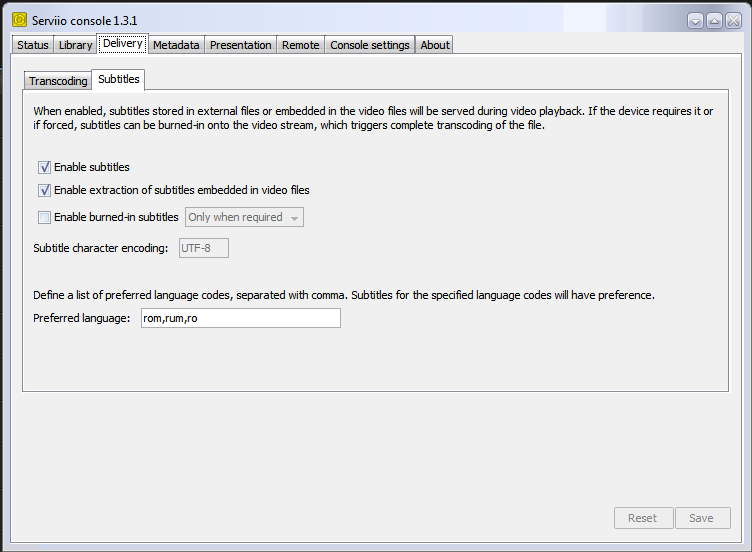Click the Serviio app icon in title bar
Viewport: 752px width, 552px height.
[x=18, y=20]
